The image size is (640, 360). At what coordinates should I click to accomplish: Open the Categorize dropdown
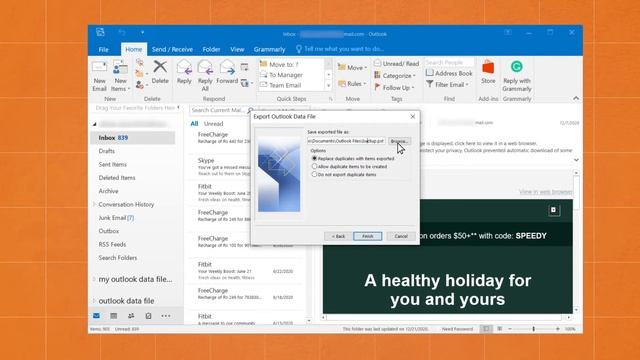coord(395,76)
